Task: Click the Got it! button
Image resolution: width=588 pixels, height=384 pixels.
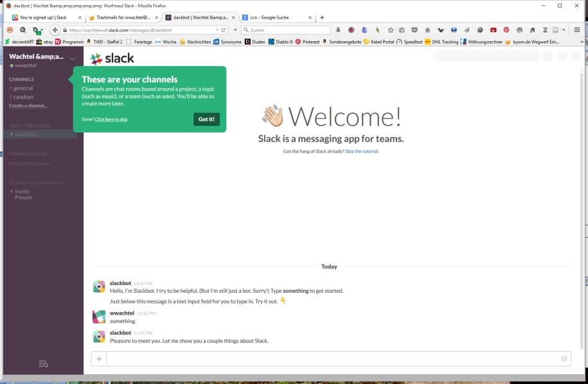Action: pos(207,119)
